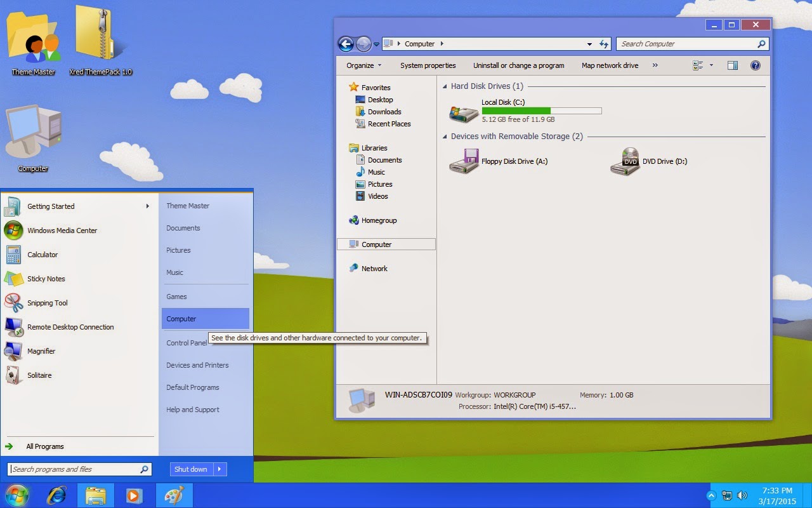
Task: Open the change view options dropdown
Action: click(x=711, y=65)
